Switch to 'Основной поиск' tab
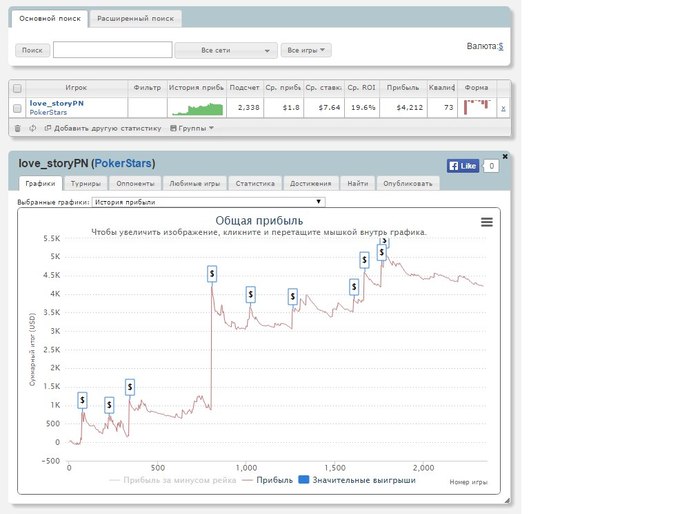The height and width of the screenshot is (514, 700). pyautogui.click(x=50, y=19)
